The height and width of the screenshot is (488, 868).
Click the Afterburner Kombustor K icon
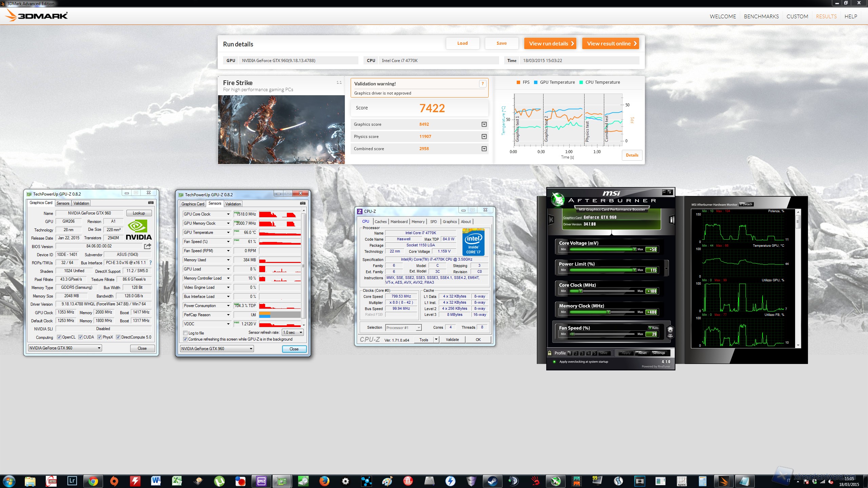click(551, 220)
